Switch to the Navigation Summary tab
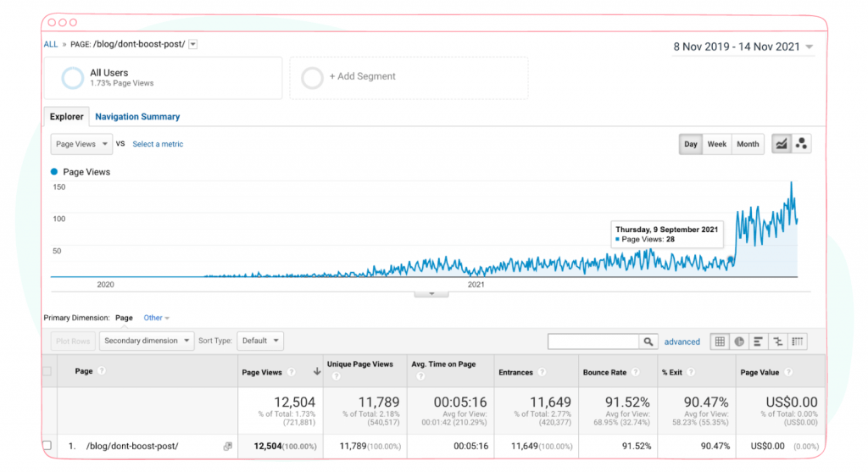 coord(137,117)
